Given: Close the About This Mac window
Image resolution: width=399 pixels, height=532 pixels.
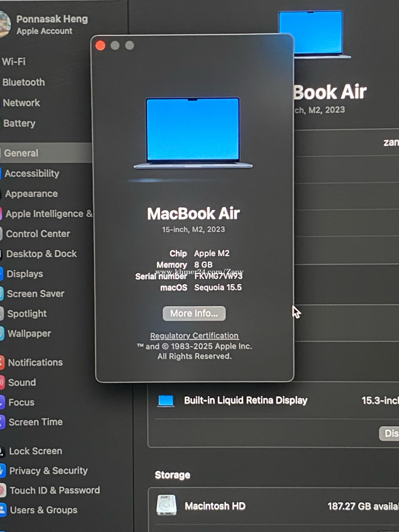Looking at the screenshot, I should coord(100,45).
